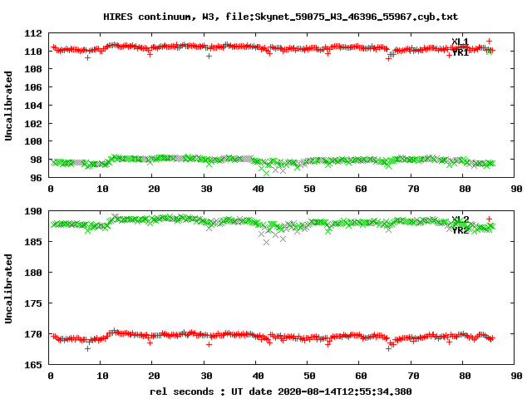Click the 20 x-axis tick label under the bottom plot

click(x=155, y=376)
